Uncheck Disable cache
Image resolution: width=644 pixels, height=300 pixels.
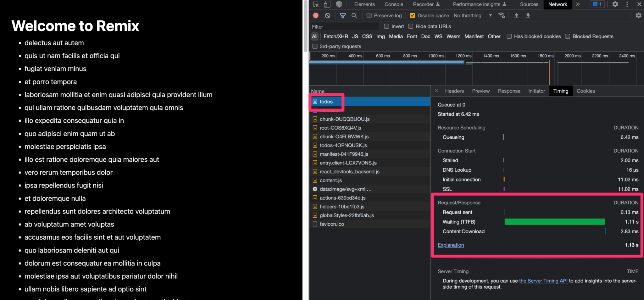tap(412, 15)
